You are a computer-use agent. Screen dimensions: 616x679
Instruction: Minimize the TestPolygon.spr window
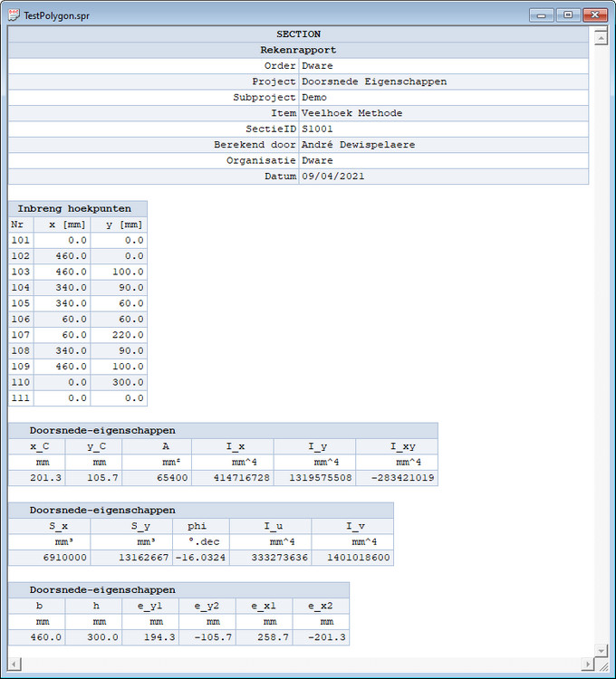pos(542,15)
